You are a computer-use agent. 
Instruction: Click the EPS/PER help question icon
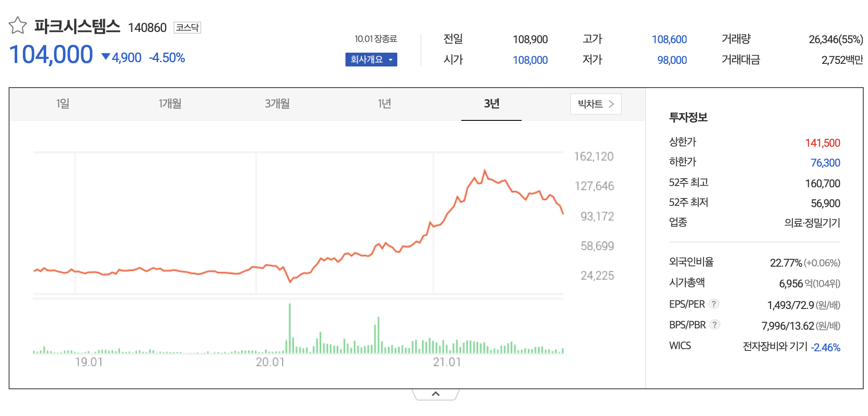714,304
